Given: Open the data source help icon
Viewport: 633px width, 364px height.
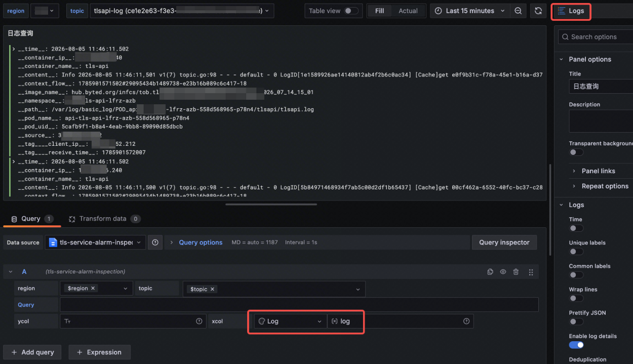Looking at the screenshot, I should tap(155, 242).
